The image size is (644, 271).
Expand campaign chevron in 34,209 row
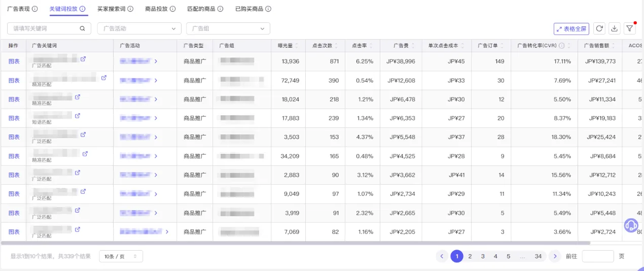pyautogui.click(x=156, y=156)
